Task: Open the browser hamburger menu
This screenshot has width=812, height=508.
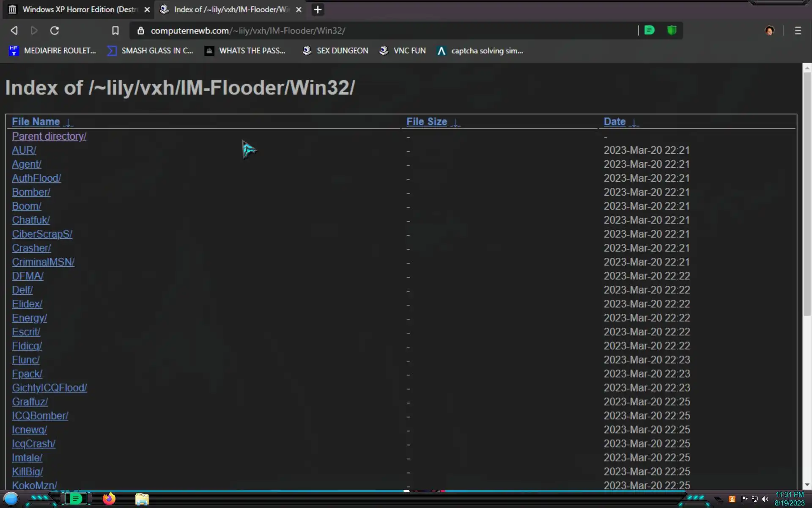Action: click(798, 30)
